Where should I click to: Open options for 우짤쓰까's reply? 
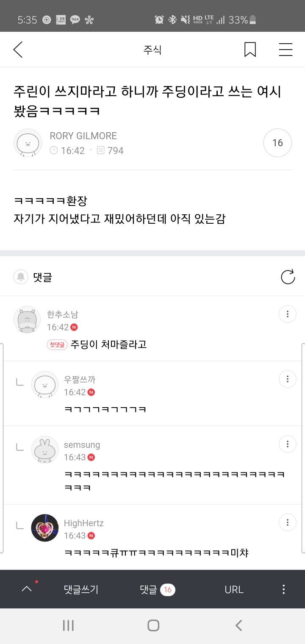tap(287, 379)
